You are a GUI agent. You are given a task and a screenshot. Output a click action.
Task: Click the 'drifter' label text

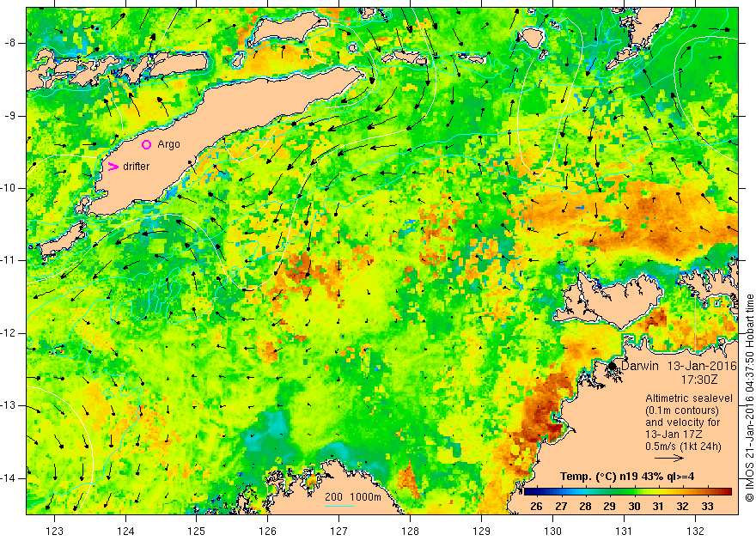(x=137, y=167)
